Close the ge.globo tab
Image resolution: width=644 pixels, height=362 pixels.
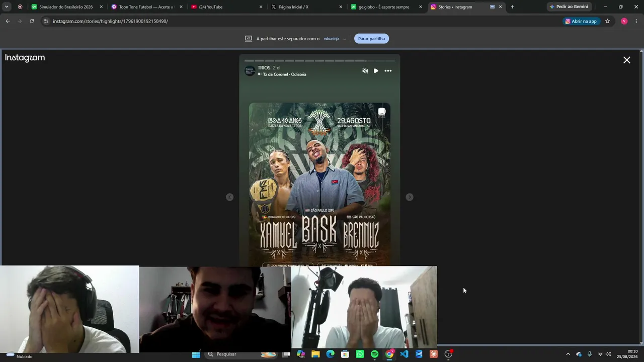pyautogui.click(x=420, y=7)
